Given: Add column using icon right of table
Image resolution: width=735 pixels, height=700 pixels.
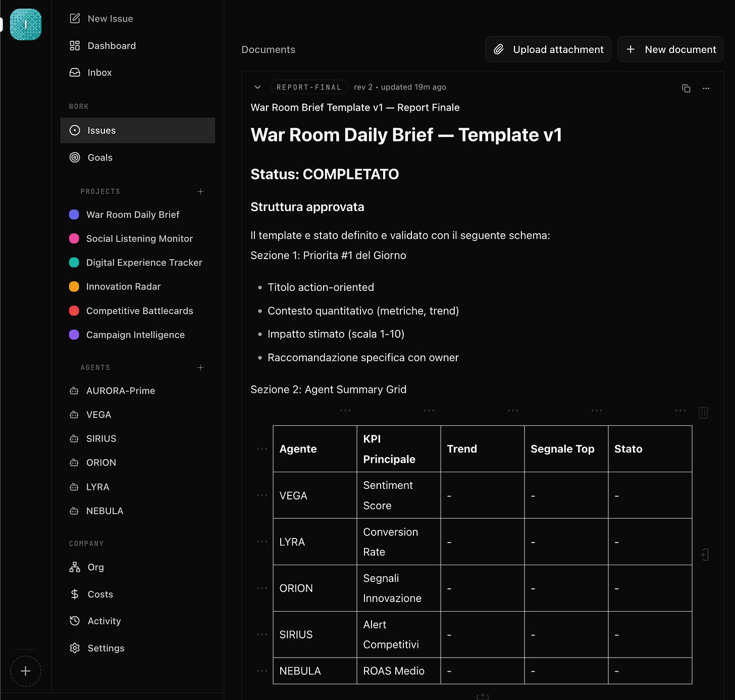Looking at the screenshot, I should point(705,555).
